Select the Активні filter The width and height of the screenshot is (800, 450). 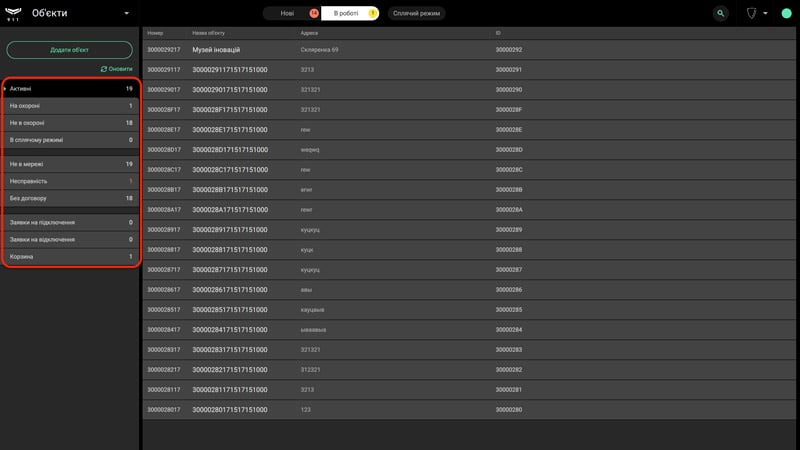pyautogui.click(x=71, y=89)
